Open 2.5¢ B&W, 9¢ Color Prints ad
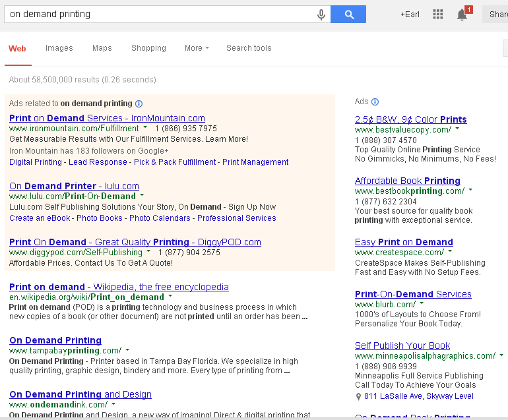Viewport: 508px width, 420px height. (x=411, y=119)
